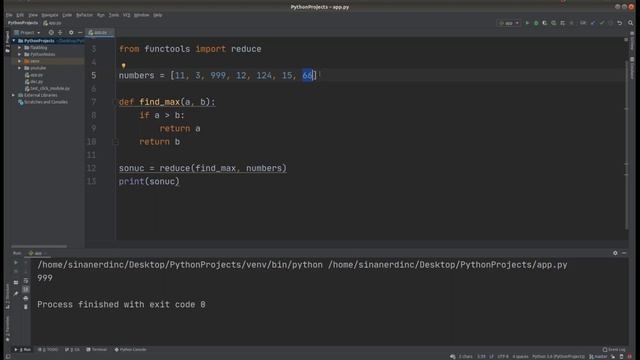Click the Python interpreter status bar entry
Viewport: 640px width, 360px height.
pyautogui.click(x=558, y=356)
